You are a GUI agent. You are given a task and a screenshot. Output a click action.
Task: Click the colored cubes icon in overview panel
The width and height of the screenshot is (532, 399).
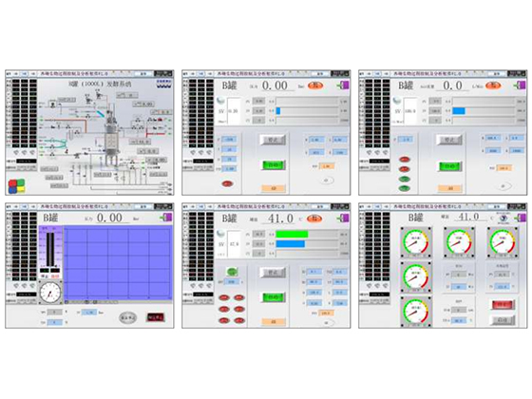(17, 186)
